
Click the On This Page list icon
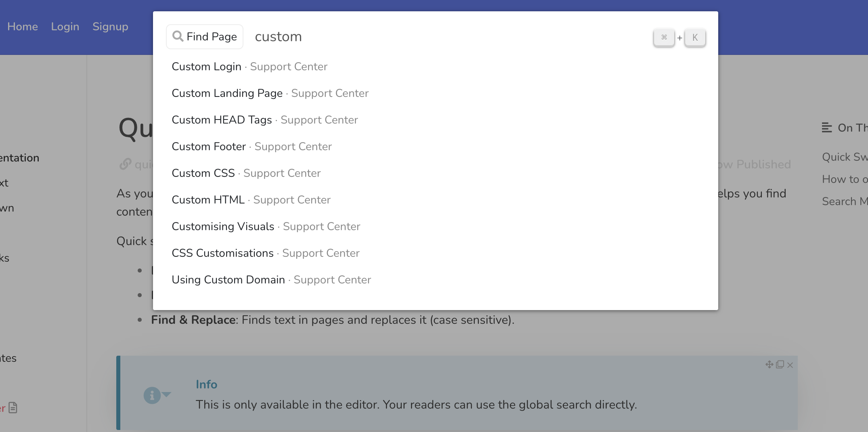(x=826, y=128)
